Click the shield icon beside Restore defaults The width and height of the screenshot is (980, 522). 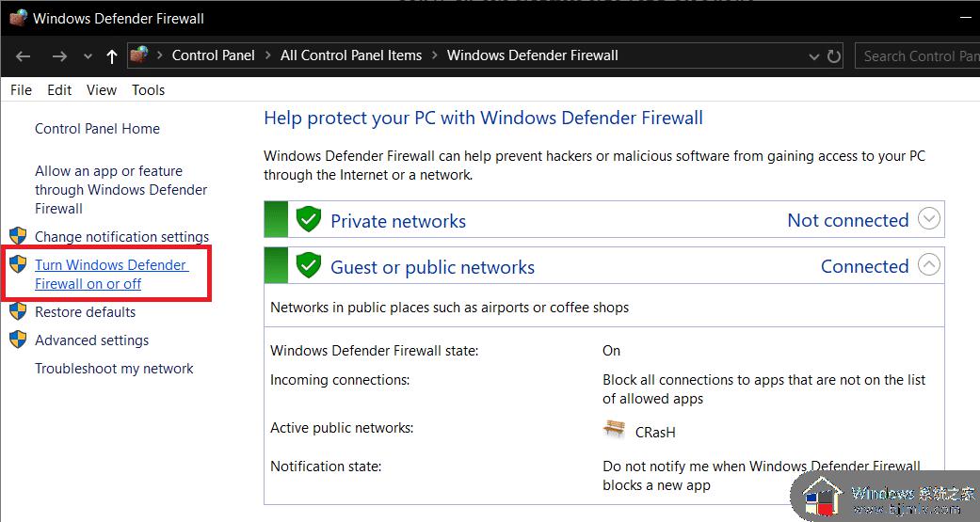(18, 311)
